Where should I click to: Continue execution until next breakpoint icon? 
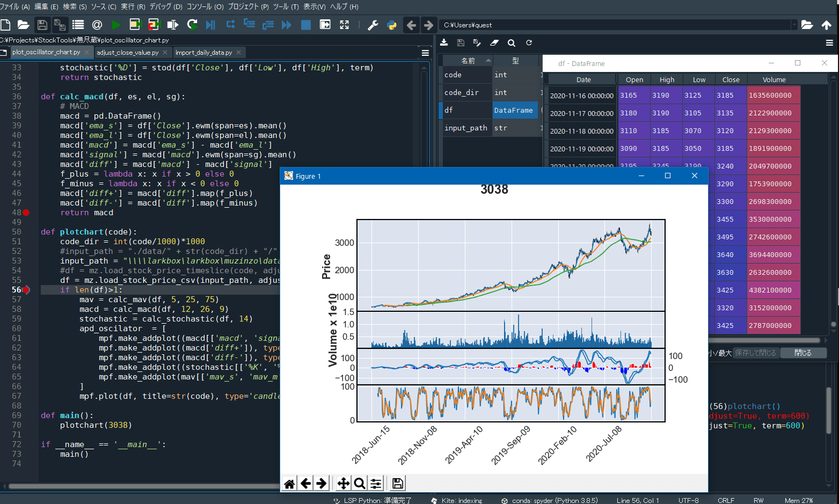click(x=287, y=25)
